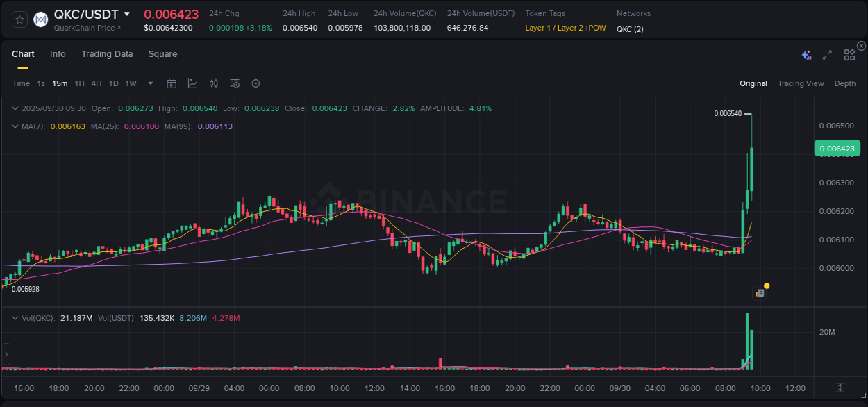Open the calendar date-range selector
Screen dimensions: 868x407
pyautogui.click(x=172, y=83)
